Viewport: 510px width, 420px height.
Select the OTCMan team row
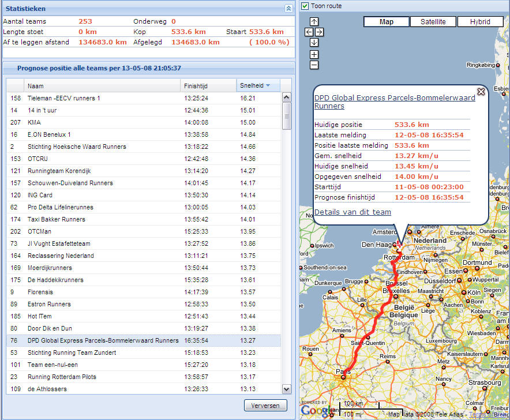click(x=144, y=231)
